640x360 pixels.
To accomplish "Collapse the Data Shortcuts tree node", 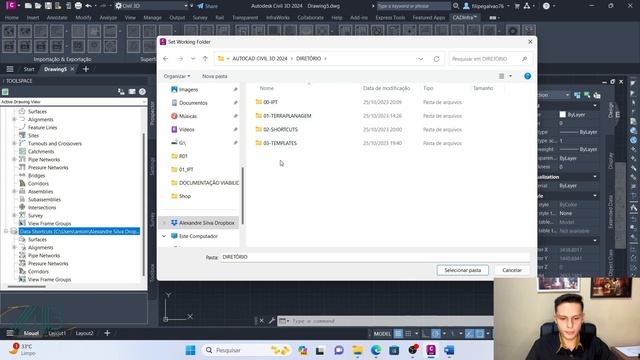I will pos(6,231).
